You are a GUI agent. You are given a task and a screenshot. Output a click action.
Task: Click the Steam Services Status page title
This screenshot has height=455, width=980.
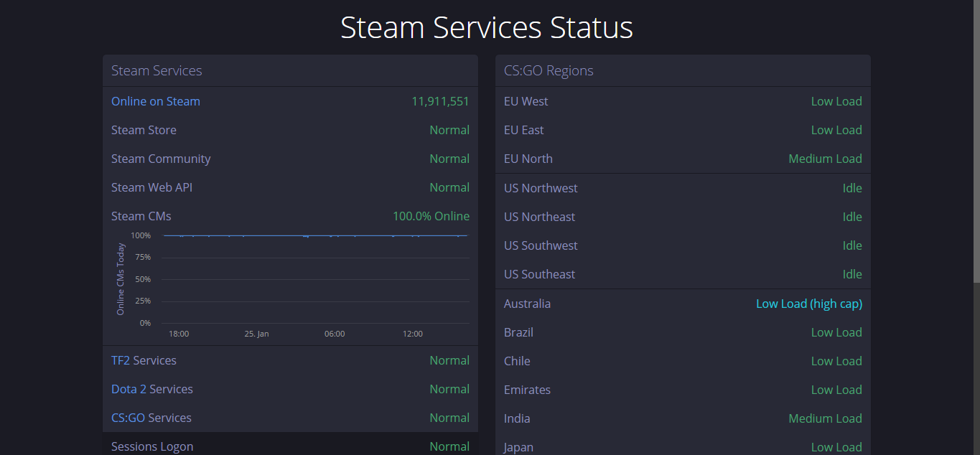pyautogui.click(x=487, y=27)
